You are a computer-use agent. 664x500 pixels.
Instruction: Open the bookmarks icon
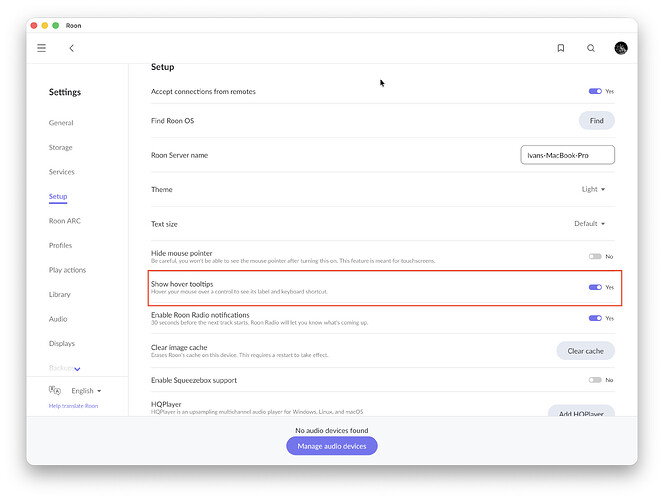click(561, 48)
